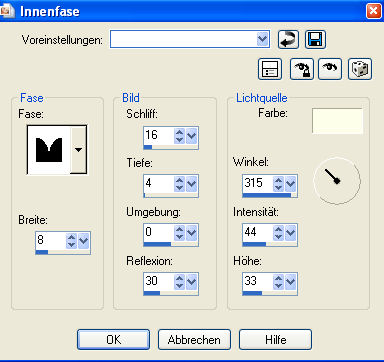Expand the Höhe slider dropdown arrow

pyautogui.click(x=291, y=281)
